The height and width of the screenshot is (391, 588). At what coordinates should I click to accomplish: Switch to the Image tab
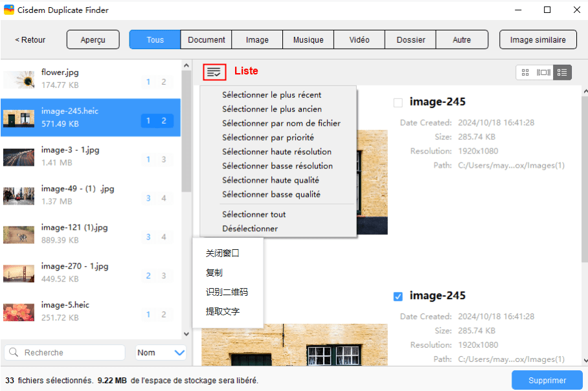[257, 40]
